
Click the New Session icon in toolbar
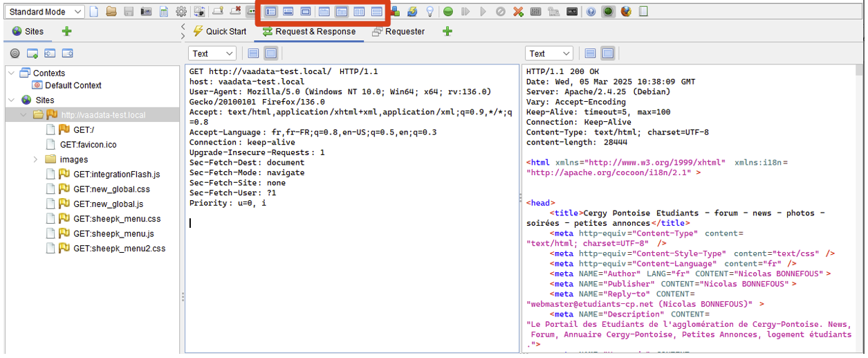95,12
